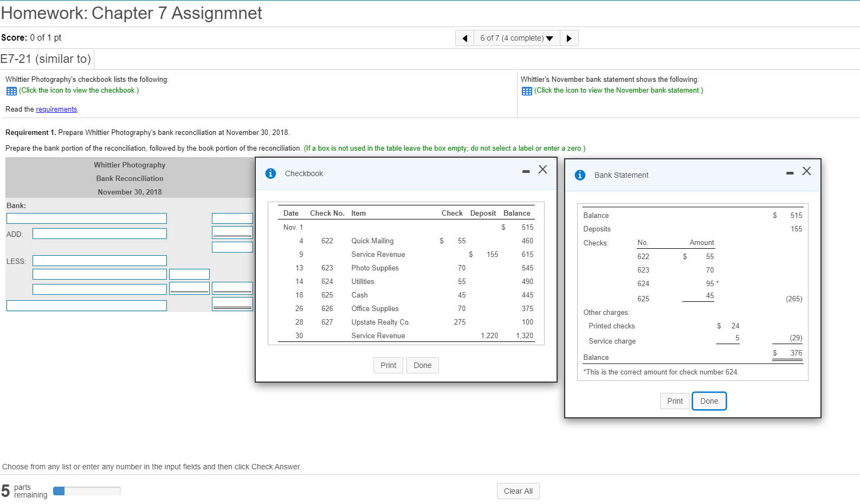Close the Checkbook dialog
Image resolution: width=860 pixels, height=504 pixels.
tap(542, 170)
